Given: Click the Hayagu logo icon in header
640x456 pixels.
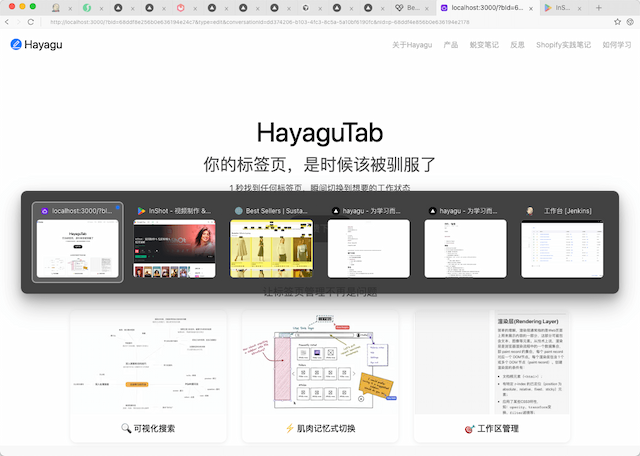Looking at the screenshot, I should click(x=16, y=44).
